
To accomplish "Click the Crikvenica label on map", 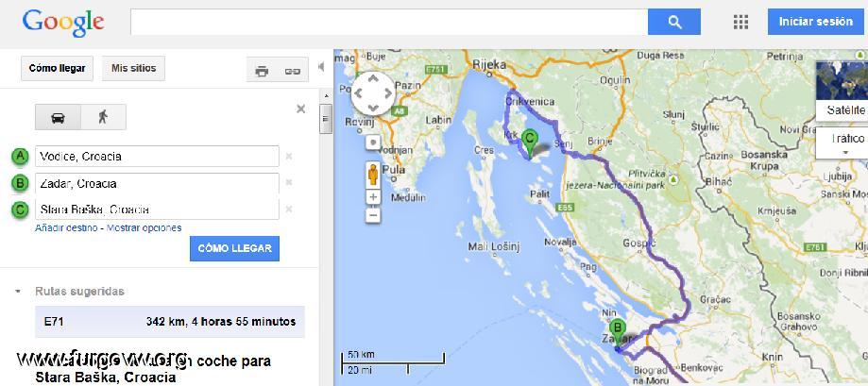I will [530, 102].
